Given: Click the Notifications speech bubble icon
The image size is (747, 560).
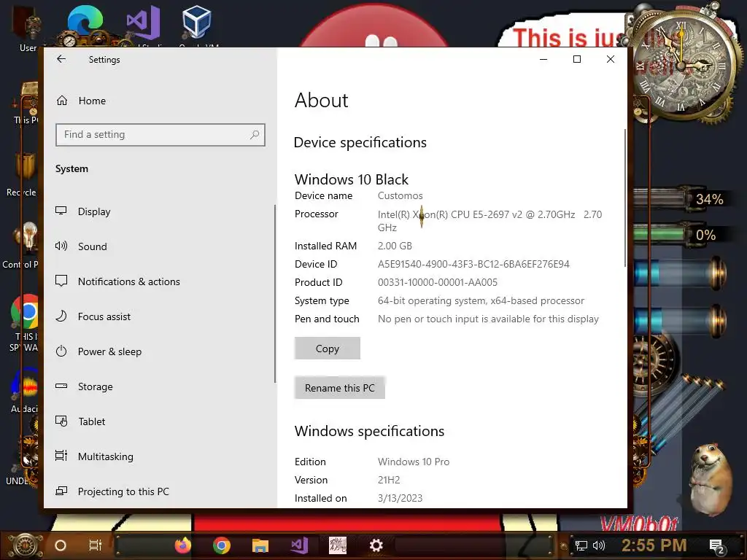Looking at the screenshot, I should click(x=61, y=281).
